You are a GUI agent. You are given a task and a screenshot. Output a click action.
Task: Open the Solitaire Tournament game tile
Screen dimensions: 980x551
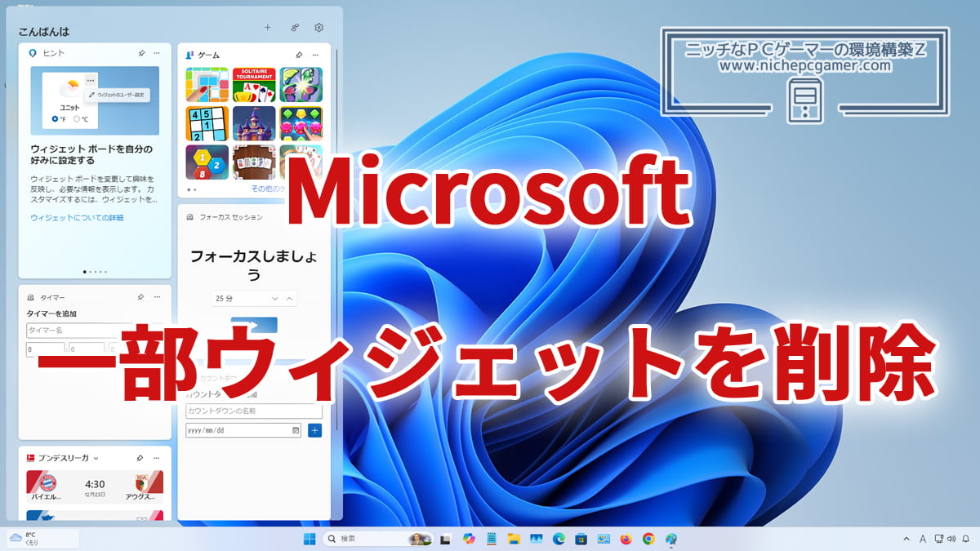click(254, 84)
